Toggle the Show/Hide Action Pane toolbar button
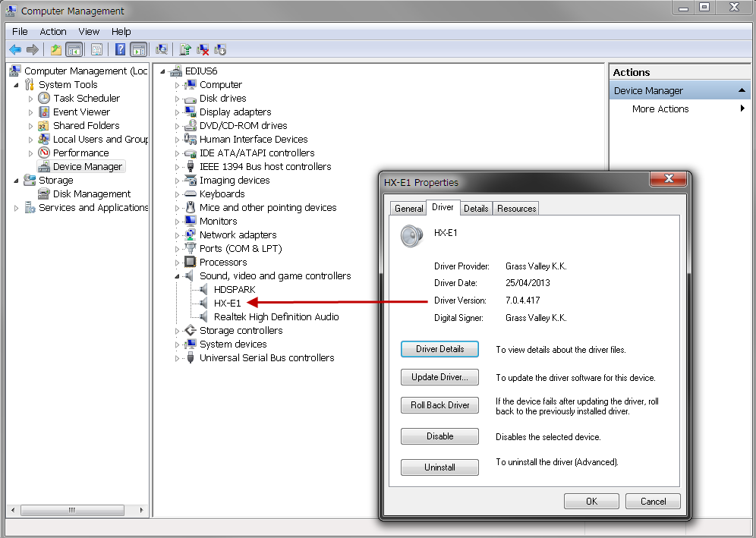756x538 pixels. click(x=138, y=50)
